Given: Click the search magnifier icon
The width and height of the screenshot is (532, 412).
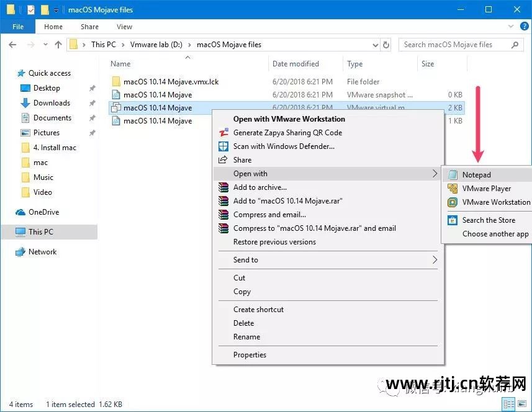Looking at the screenshot, I should pos(515,45).
